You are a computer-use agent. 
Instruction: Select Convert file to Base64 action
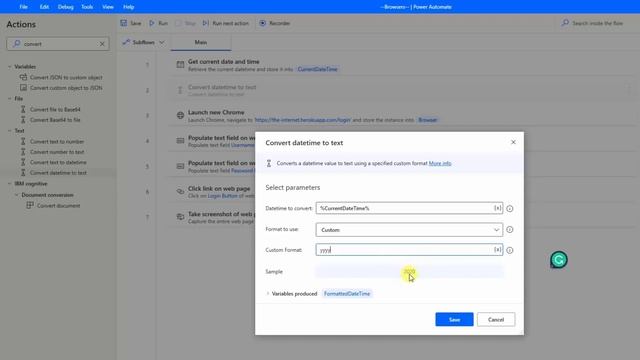(x=55, y=109)
